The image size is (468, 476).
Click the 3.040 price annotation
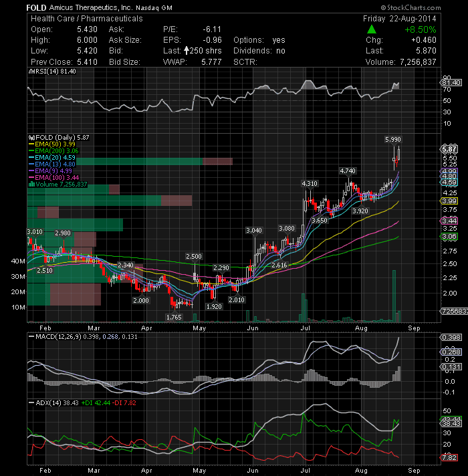[x=254, y=231]
